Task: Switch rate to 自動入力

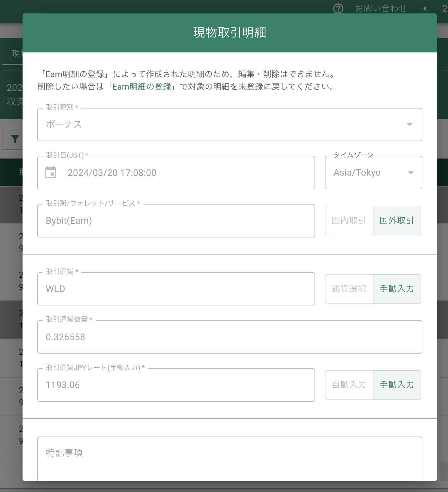Action: click(x=349, y=385)
